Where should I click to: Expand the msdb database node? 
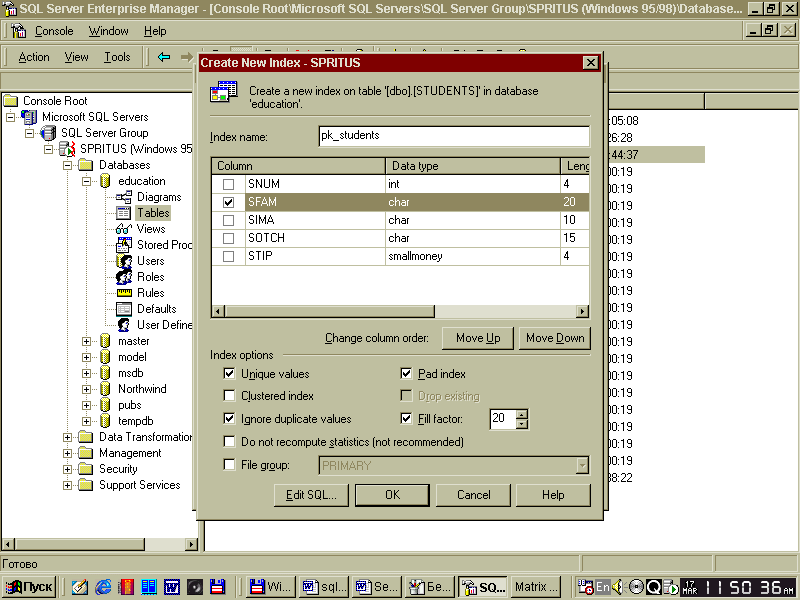coord(86,373)
